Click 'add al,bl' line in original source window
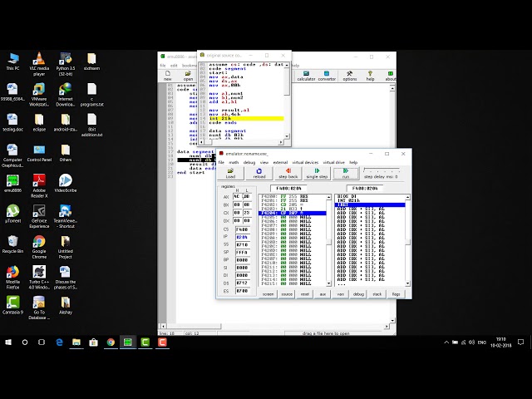The image size is (532, 399). pos(223,101)
